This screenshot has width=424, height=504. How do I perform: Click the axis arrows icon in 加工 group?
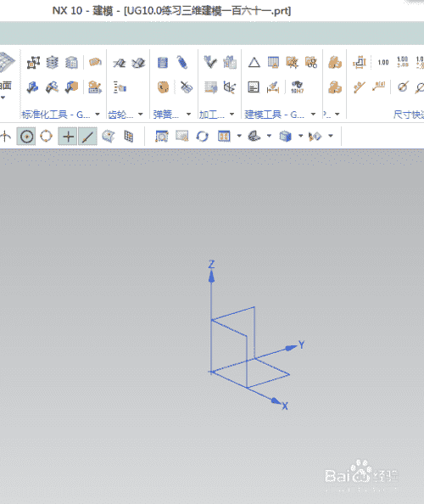pos(230,87)
